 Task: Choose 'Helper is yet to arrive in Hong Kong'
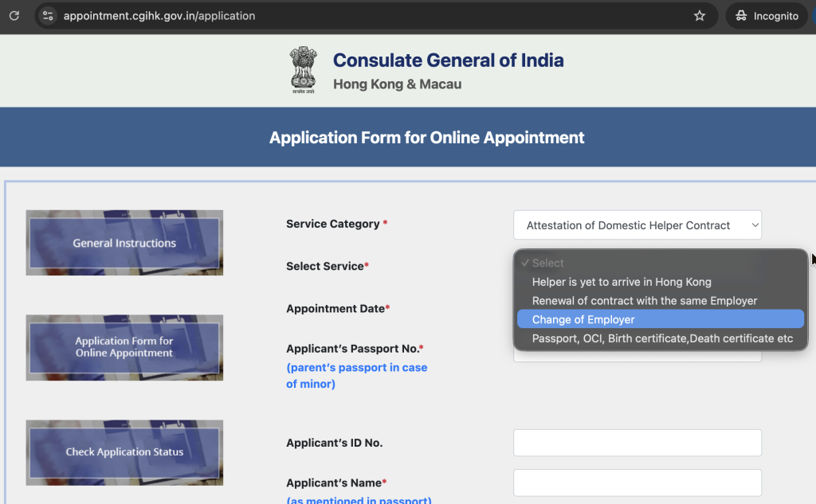(x=622, y=282)
